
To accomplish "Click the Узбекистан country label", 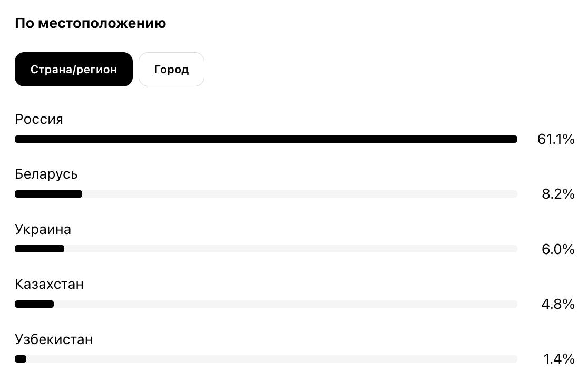I will (53, 339).
